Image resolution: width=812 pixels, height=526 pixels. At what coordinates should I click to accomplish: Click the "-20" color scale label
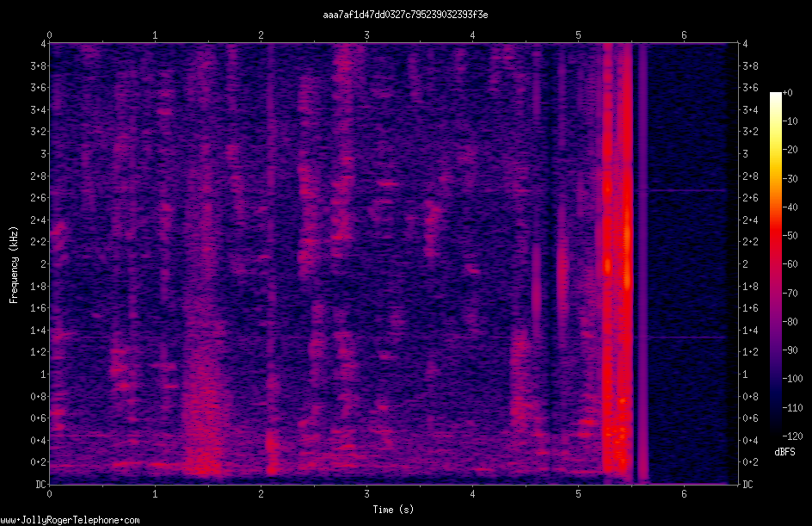pyautogui.click(x=790, y=150)
